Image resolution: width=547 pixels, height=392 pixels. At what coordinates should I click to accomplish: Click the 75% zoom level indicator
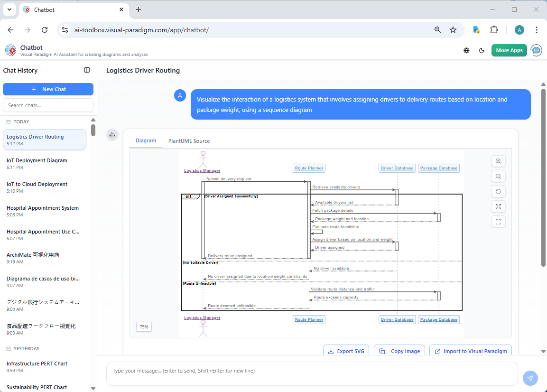click(x=144, y=327)
